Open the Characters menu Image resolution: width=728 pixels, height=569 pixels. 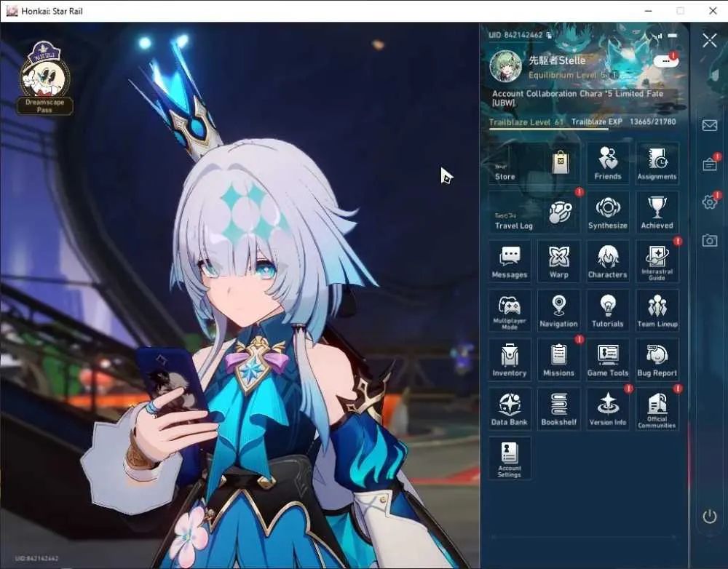click(x=607, y=261)
